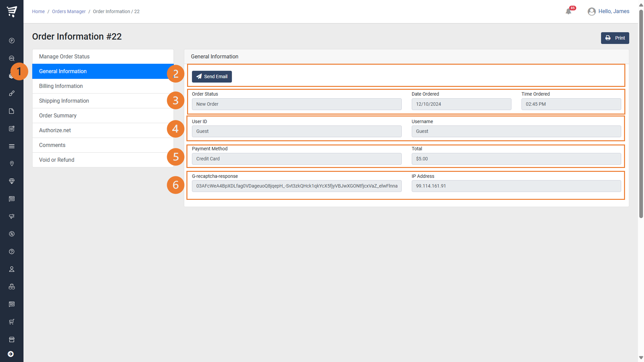Click the location pin sidebar icon

click(12, 164)
